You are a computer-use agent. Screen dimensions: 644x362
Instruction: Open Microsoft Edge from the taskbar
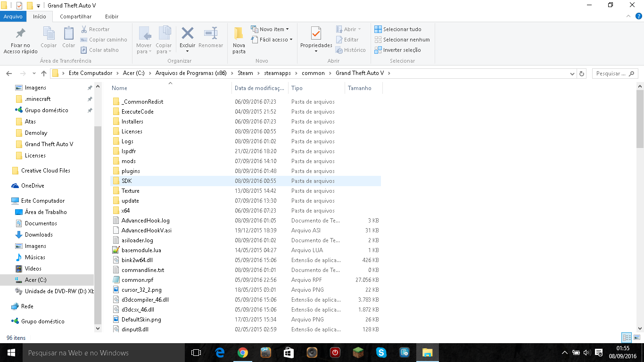point(220,353)
